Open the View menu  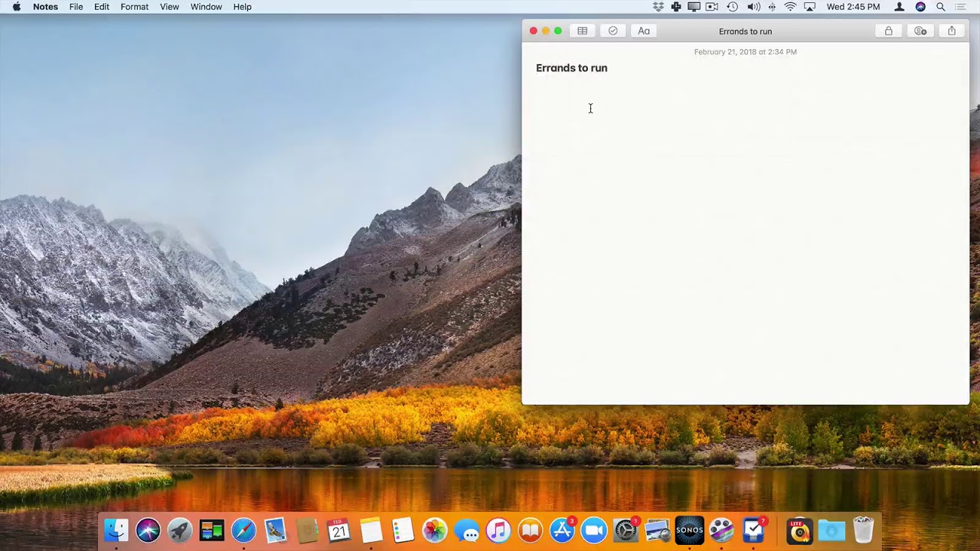(x=169, y=7)
